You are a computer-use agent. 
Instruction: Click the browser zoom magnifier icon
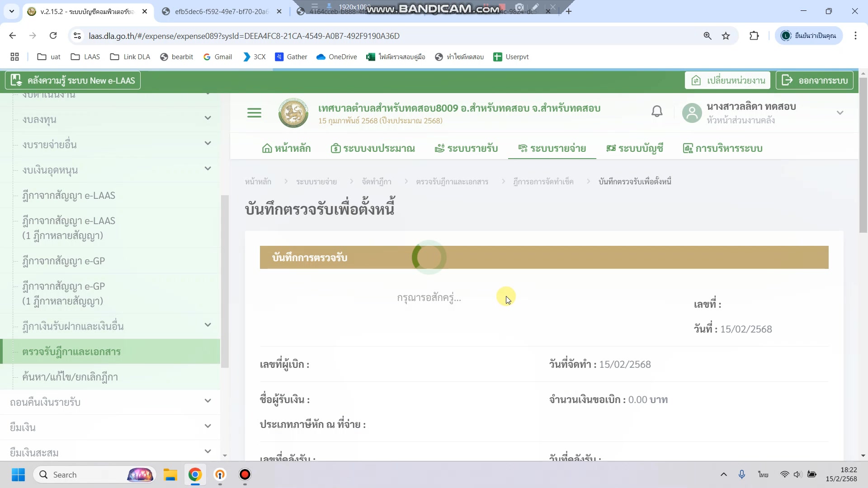coord(708,36)
